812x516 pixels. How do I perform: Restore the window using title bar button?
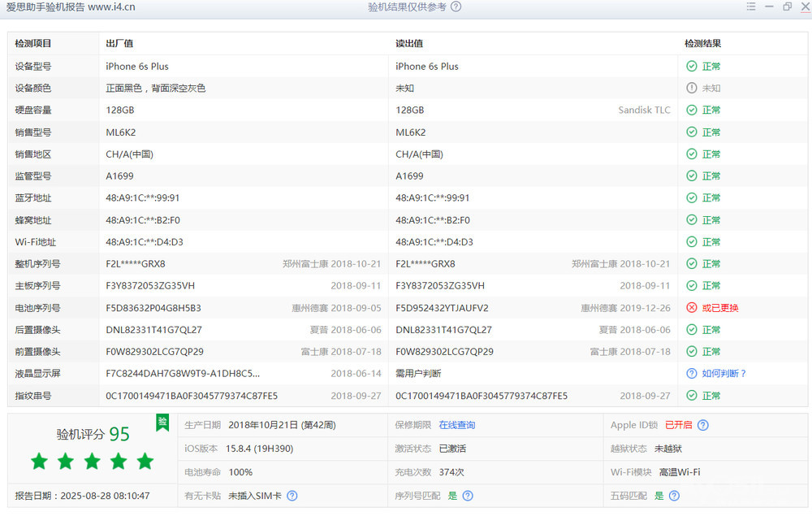click(x=787, y=7)
